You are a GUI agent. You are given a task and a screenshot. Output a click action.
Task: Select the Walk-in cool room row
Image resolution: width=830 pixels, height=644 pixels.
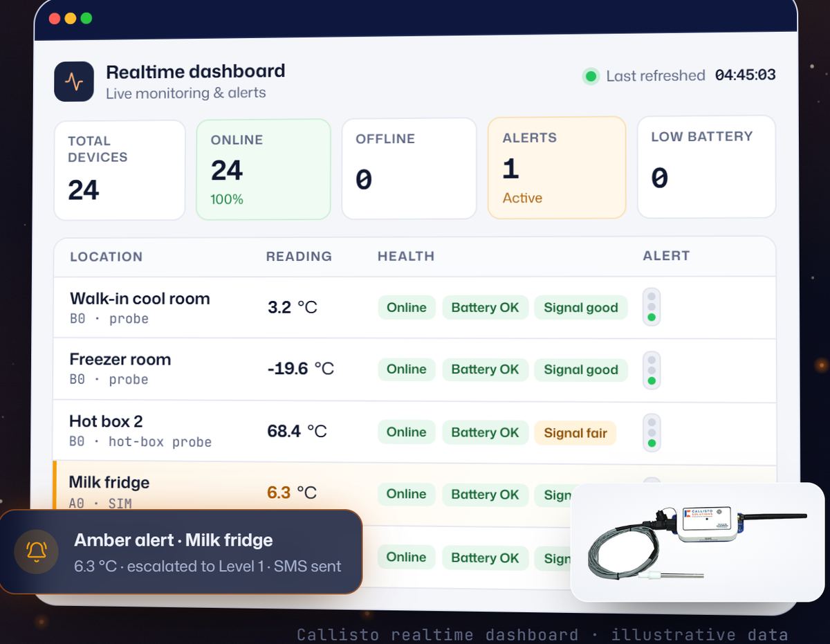[414, 308]
